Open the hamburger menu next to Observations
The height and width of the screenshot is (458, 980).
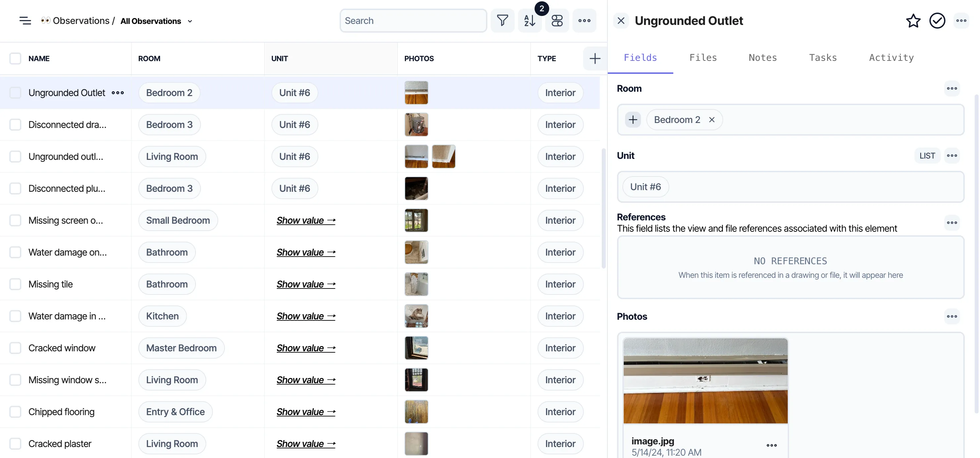[x=25, y=21]
